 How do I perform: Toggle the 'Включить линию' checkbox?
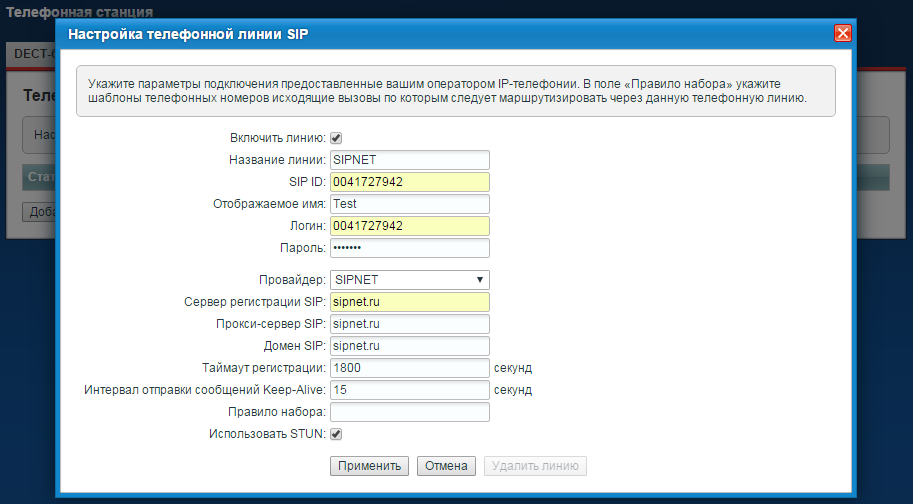(x=336, y=138)
